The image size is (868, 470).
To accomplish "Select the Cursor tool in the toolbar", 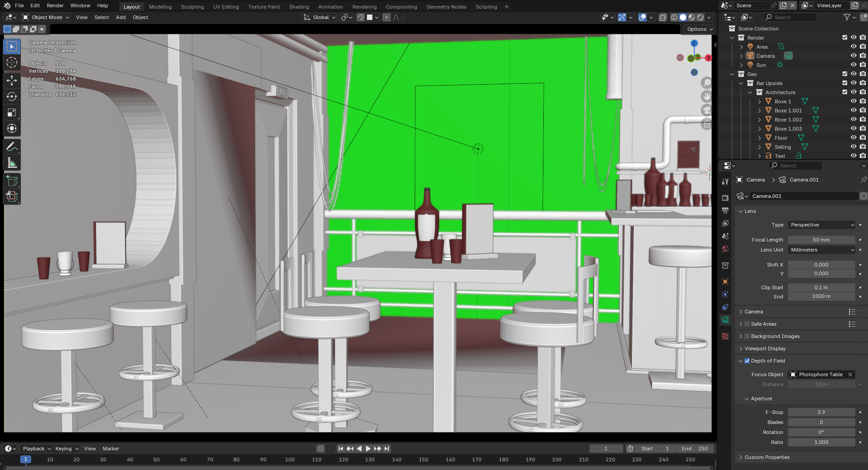I will click(x=12, y=62).
